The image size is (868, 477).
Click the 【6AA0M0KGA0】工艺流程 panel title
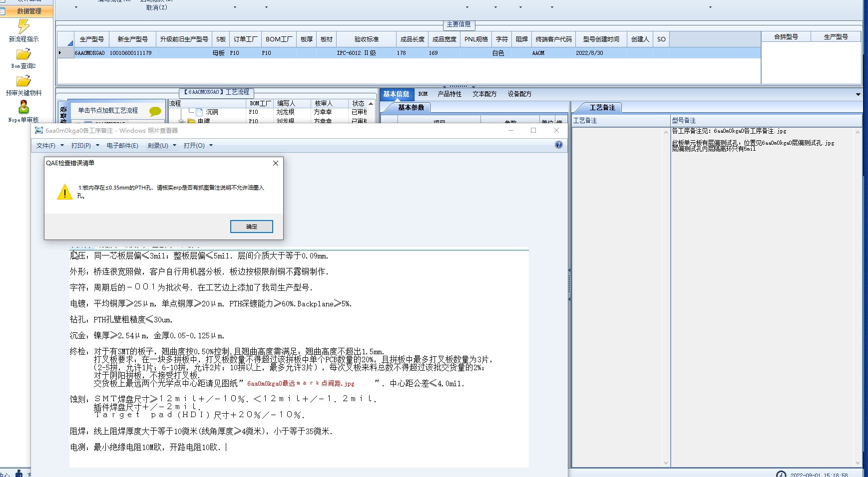tap(216, 92)
